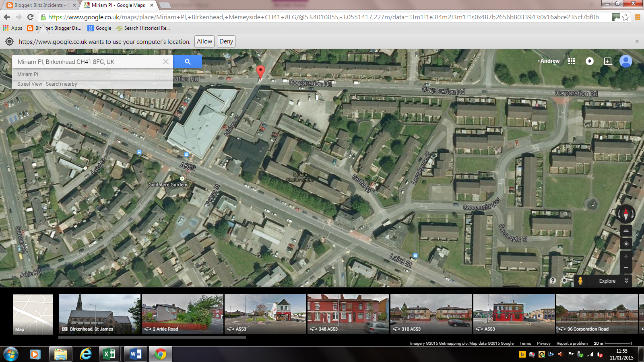This screenshot has width=644, height=362.
Task: Open the Google bookmark
Action: [99, 28]
